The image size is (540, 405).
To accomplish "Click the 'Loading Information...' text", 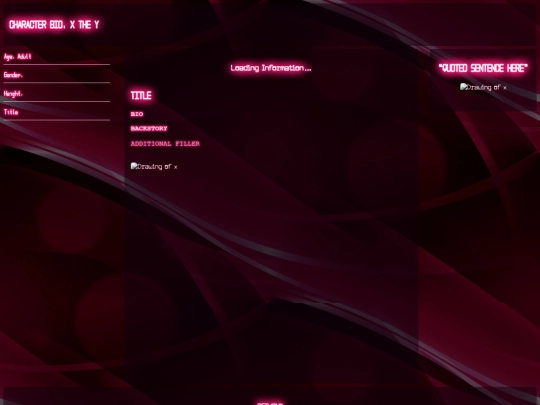I will pos(271,68).
